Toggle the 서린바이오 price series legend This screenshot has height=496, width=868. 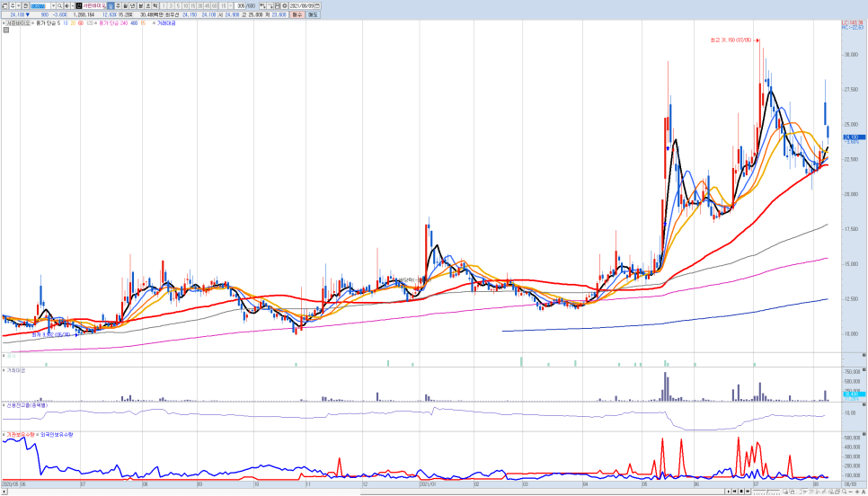(18, 23)
